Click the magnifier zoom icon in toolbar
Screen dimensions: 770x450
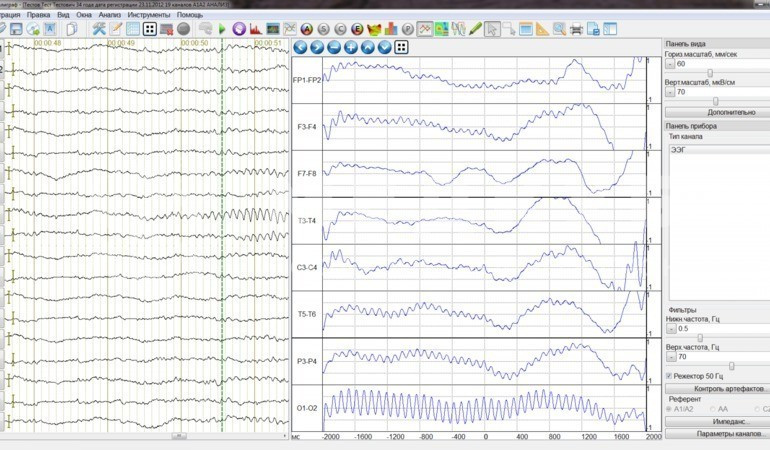(559, 29)
